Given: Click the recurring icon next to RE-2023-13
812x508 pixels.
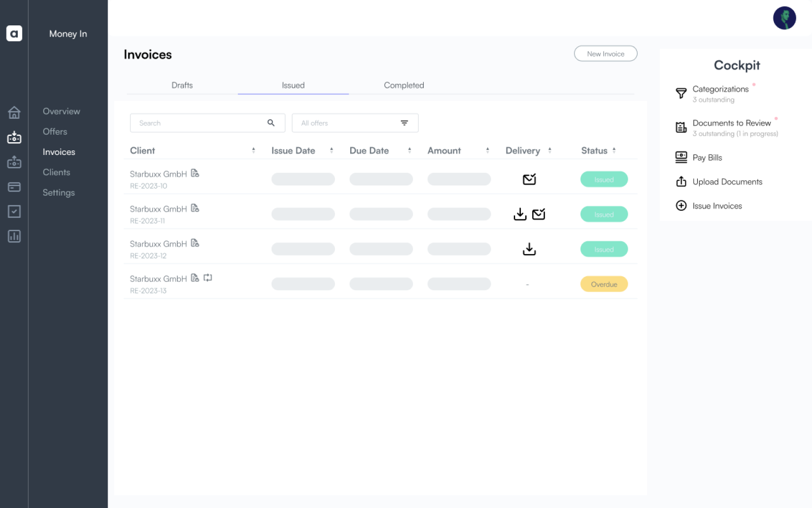Looking at the screenshot, I should (207, 278).
